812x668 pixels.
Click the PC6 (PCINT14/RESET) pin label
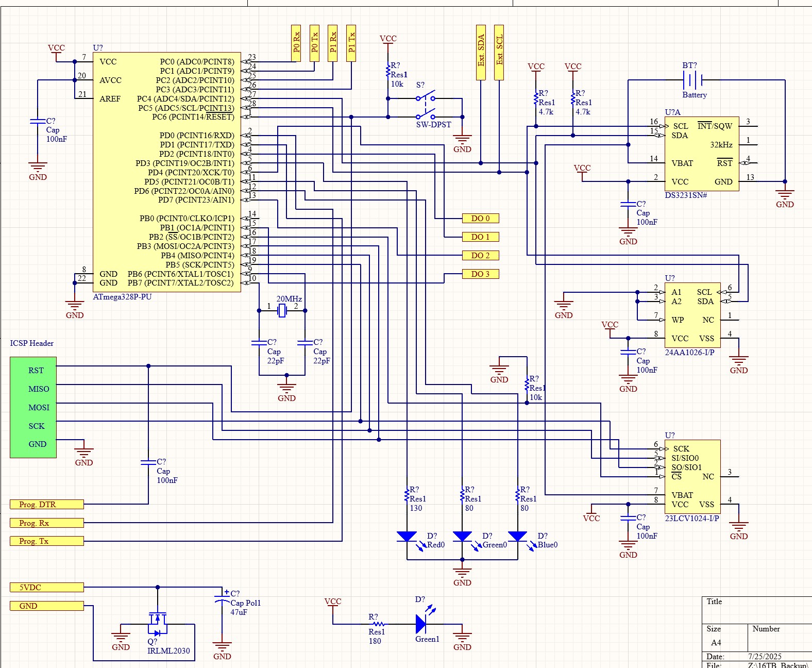(193, 117)
